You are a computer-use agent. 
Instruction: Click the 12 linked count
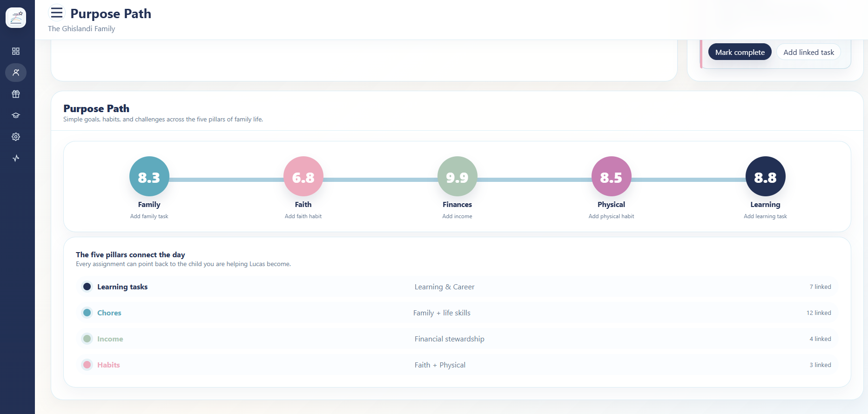coord(819,313)
